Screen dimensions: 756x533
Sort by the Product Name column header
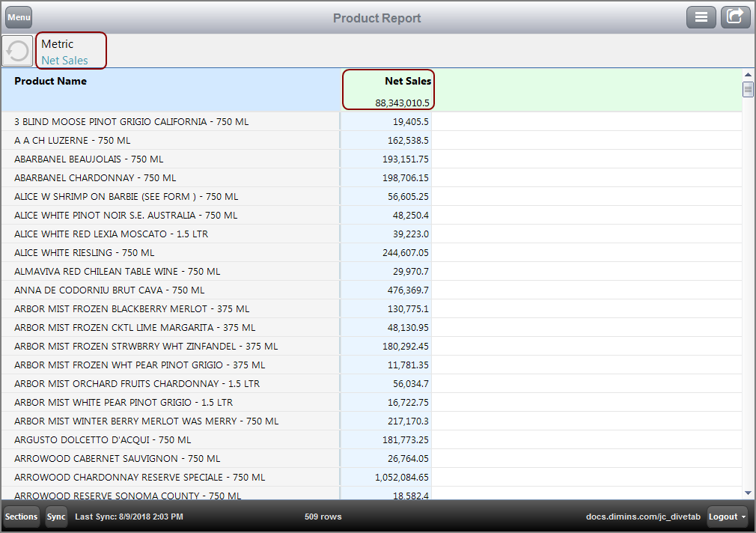click(50, 81)
